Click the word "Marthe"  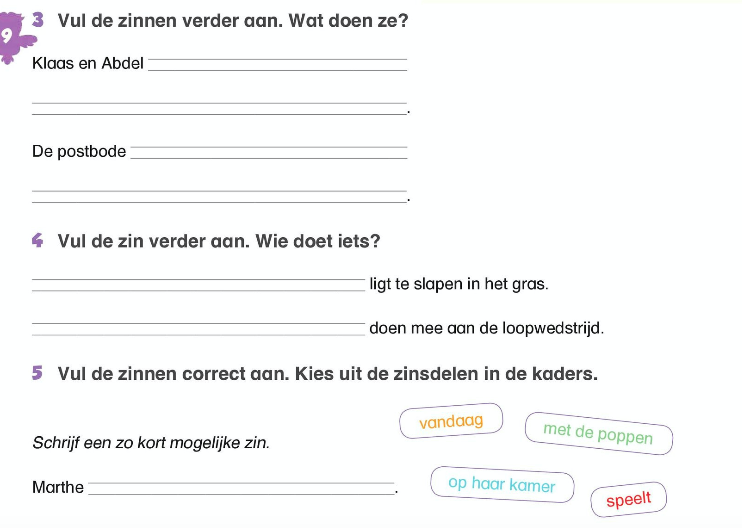(58, 488)
